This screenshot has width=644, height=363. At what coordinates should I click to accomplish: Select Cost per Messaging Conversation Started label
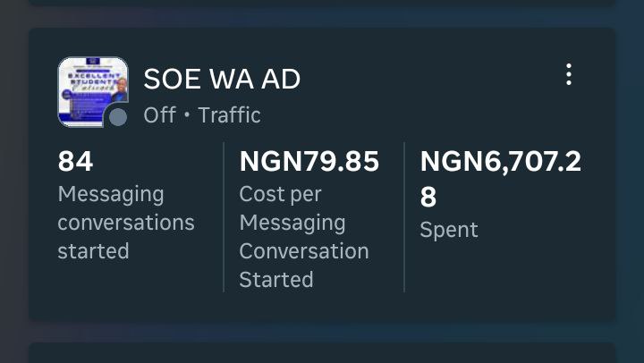[303, 237]
